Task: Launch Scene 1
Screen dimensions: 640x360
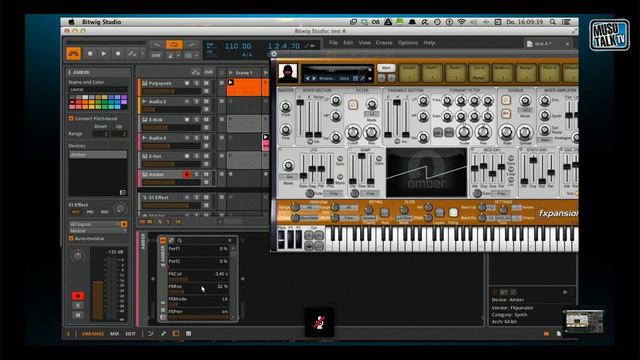Action: point(231,73)
